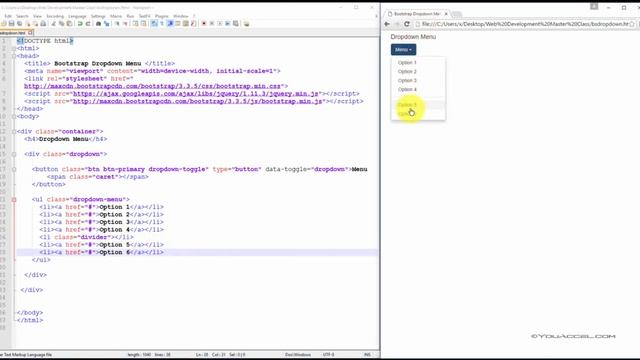640x360 pixels.
Task: Bookmark page with the star icon
Action: (x=632, y=24)
